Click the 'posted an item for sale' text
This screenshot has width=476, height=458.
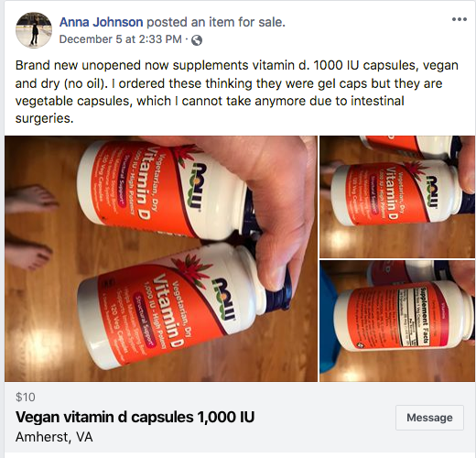click(x=216, y=22)
